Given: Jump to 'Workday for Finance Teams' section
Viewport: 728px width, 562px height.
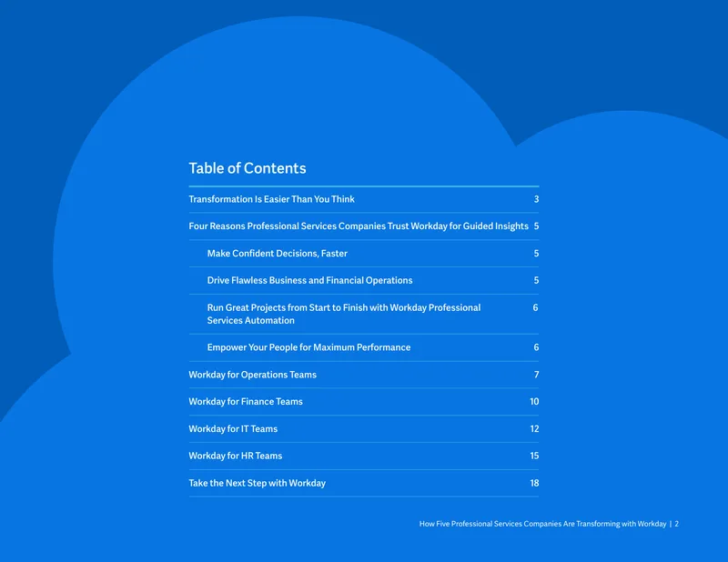Looking at the screenshot, I should (246, 401).
